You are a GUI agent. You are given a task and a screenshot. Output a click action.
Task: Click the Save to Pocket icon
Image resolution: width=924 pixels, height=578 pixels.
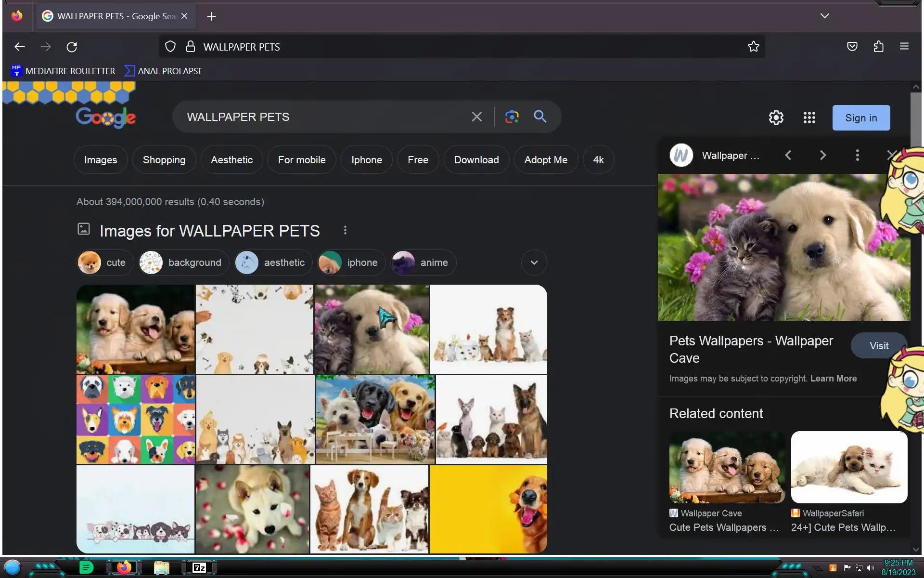point(852,47)
